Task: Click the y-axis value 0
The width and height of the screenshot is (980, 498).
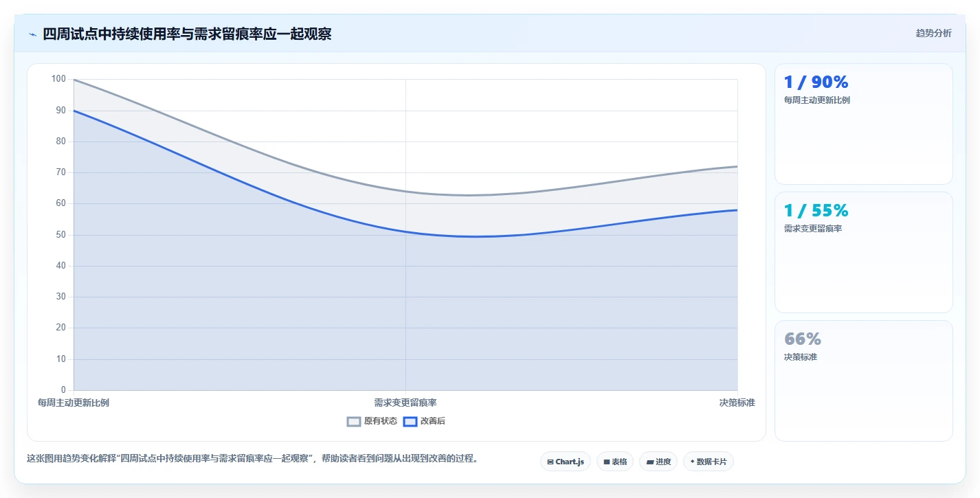Action: click(x=63, y=390)
